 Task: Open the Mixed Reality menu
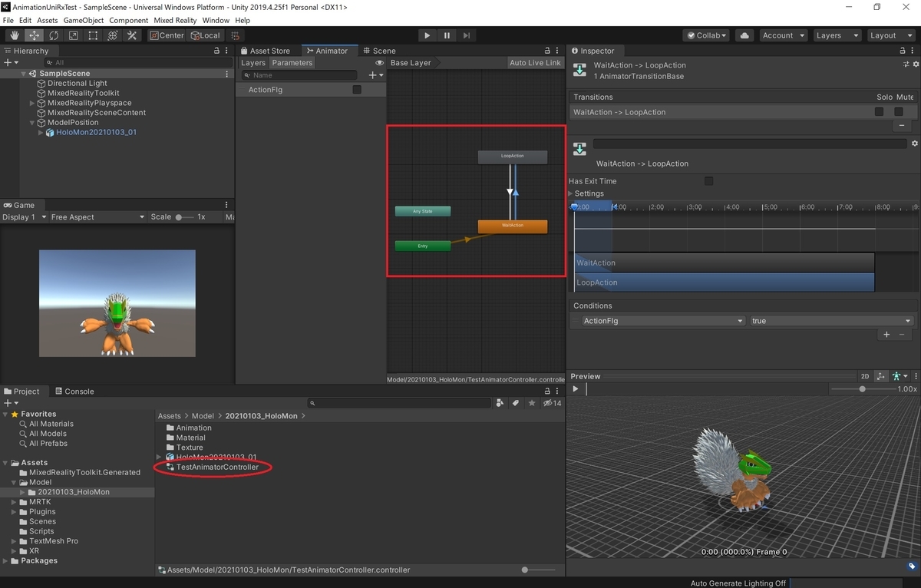(x=173, y=20)
